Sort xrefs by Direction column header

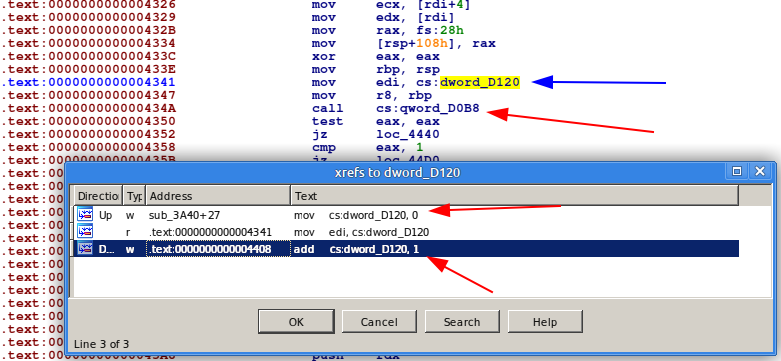point(98,196)
